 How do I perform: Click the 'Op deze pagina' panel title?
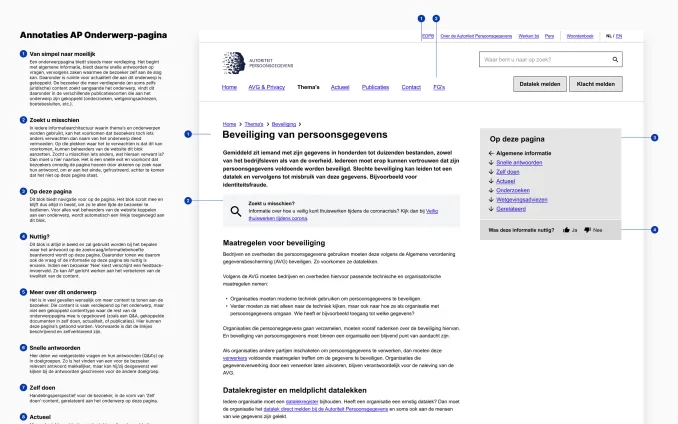pyautogui.click(x=517, y=139)
